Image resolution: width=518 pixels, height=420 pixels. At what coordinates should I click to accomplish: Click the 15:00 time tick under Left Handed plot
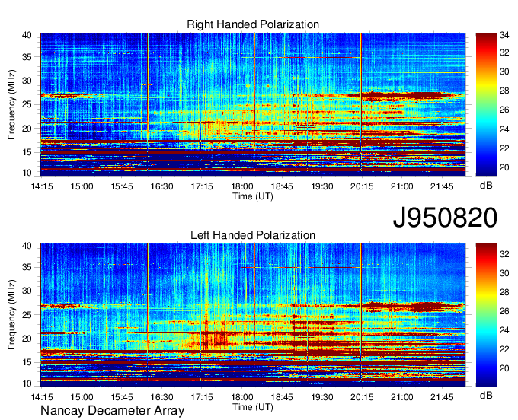82,397
